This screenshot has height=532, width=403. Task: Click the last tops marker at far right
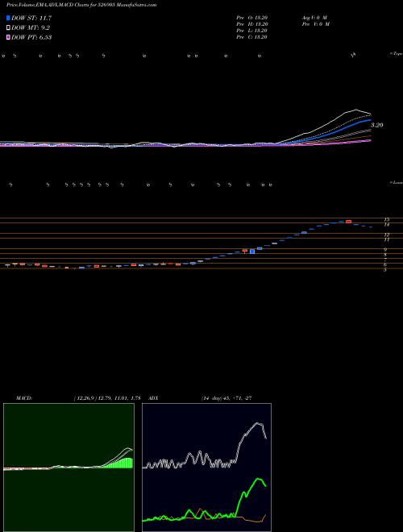point(354,54)
